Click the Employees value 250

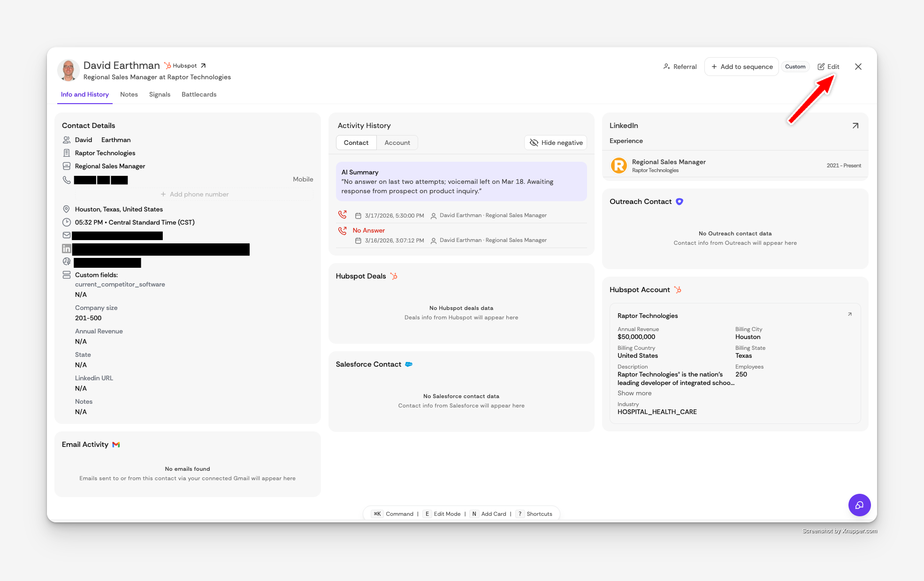pos(741,374)
